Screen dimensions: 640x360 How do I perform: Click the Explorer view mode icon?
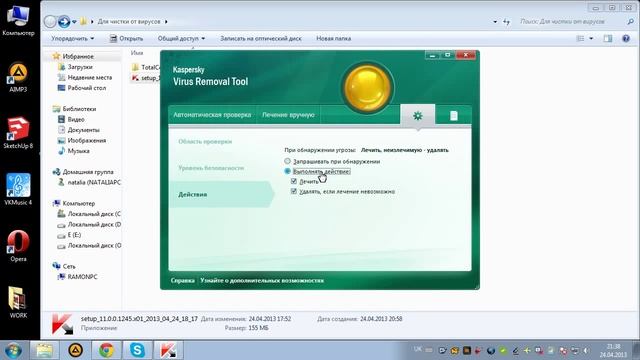580,38
